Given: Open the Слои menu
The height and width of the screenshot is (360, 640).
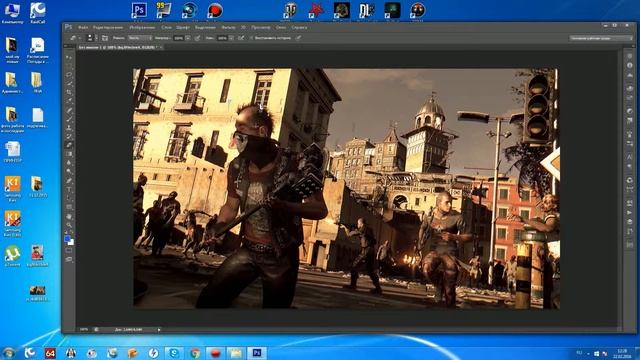Looking at the screenshot, I should click(166, 27).
